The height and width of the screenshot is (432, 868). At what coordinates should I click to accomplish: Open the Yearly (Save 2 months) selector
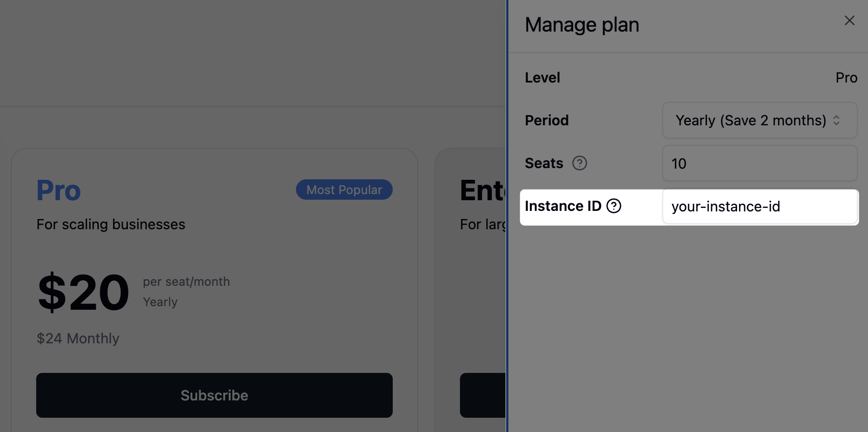(x=759, y=120)
